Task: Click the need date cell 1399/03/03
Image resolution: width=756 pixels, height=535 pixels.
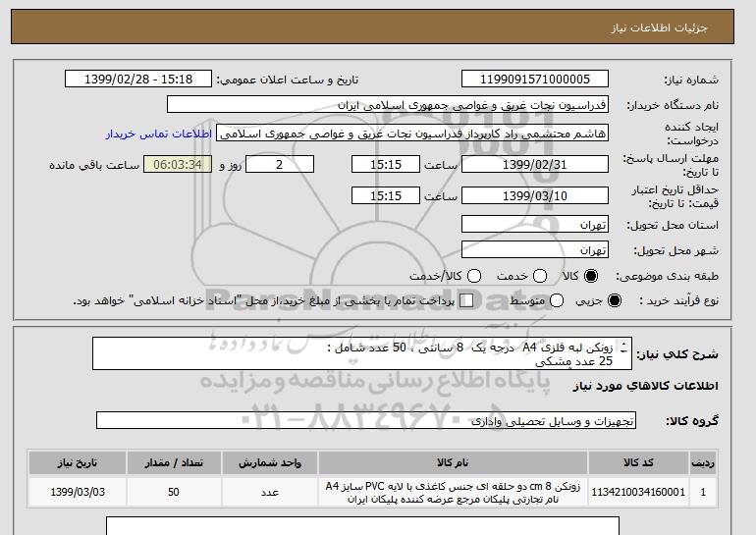Action: point(78,492)
